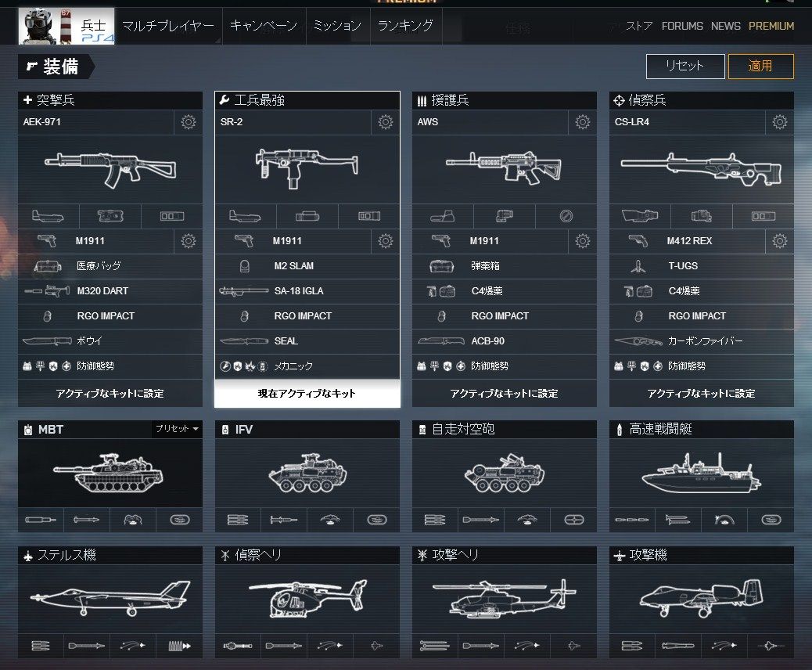Set 偵察兵 as the active kit
Viewport: 812px width, 670px height.
coord(701,393)
